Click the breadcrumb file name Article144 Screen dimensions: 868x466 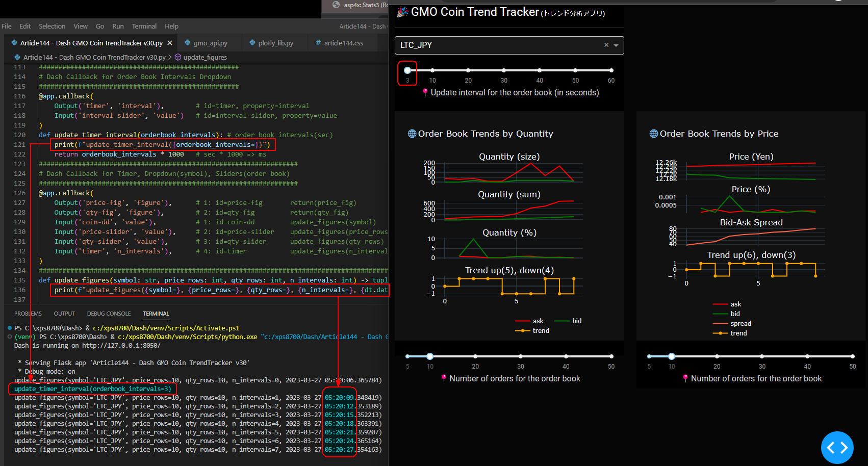coord(94,57)
